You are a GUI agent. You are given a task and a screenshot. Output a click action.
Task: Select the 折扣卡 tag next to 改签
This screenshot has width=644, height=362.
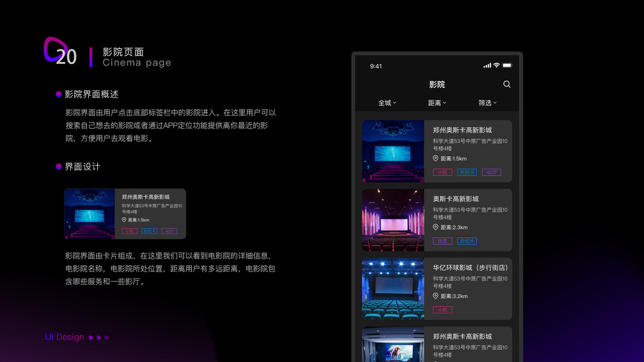tap(467, 241)
